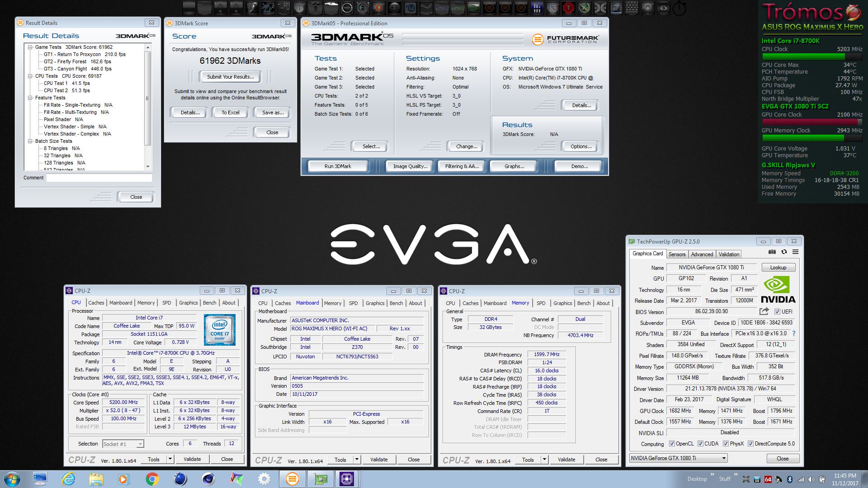
Task: Open the Validation tab in GPU-Z
Action: pyautogui.click(x=729, y=254)
